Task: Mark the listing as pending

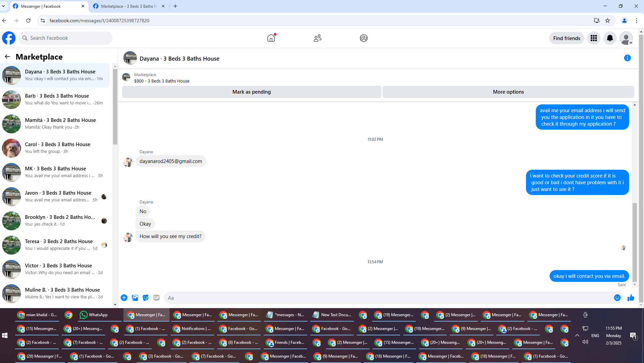Action: pyautogui.click(x=252, y=92)
